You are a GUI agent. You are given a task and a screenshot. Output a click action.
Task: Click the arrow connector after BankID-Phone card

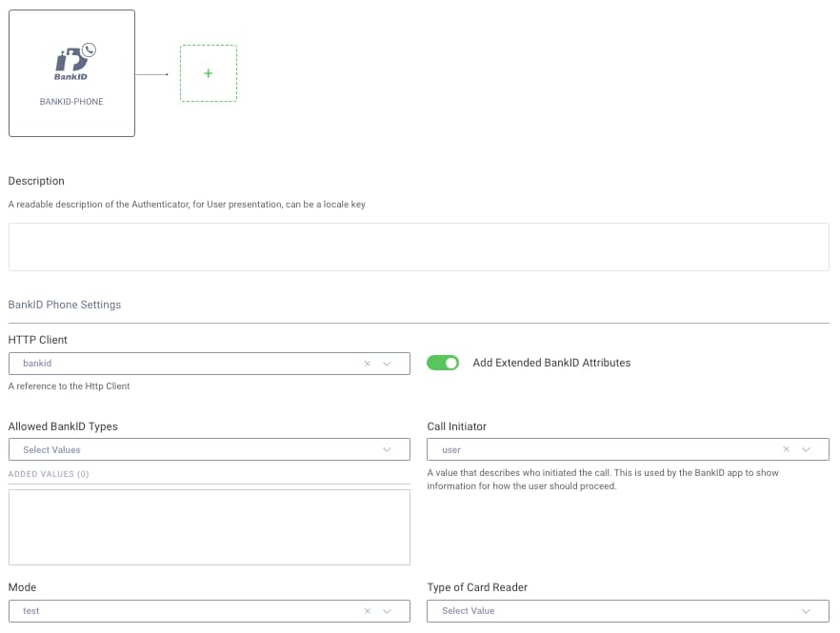pyautogui.click(x=152, y=73)
